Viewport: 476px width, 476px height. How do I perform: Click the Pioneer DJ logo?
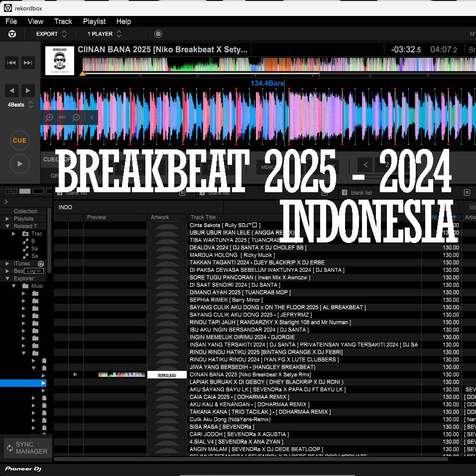coord(23,469)
